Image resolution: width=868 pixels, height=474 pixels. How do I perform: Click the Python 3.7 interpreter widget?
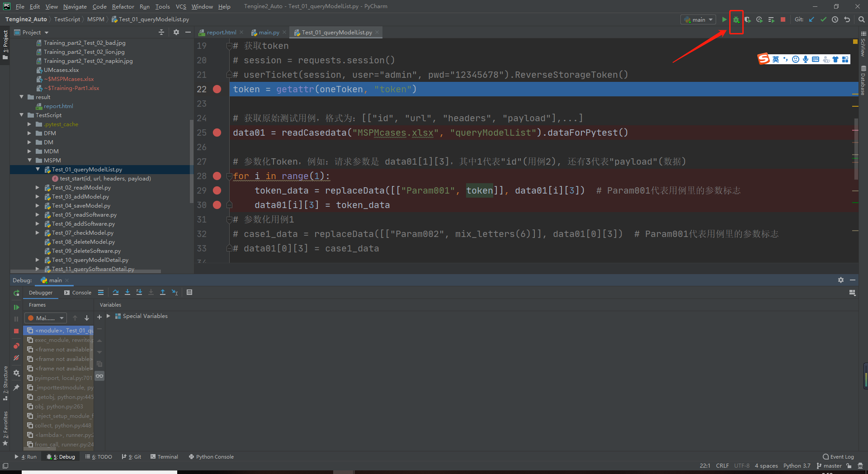(x=797, y=466)
